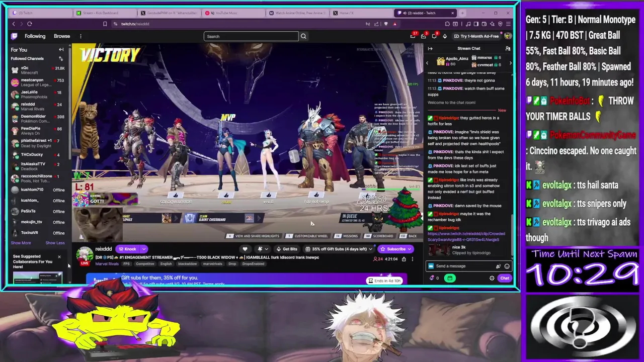Viewport: 644px width, 362px height.
Task: Go back in the browser
Action: [x=14, y=24]
